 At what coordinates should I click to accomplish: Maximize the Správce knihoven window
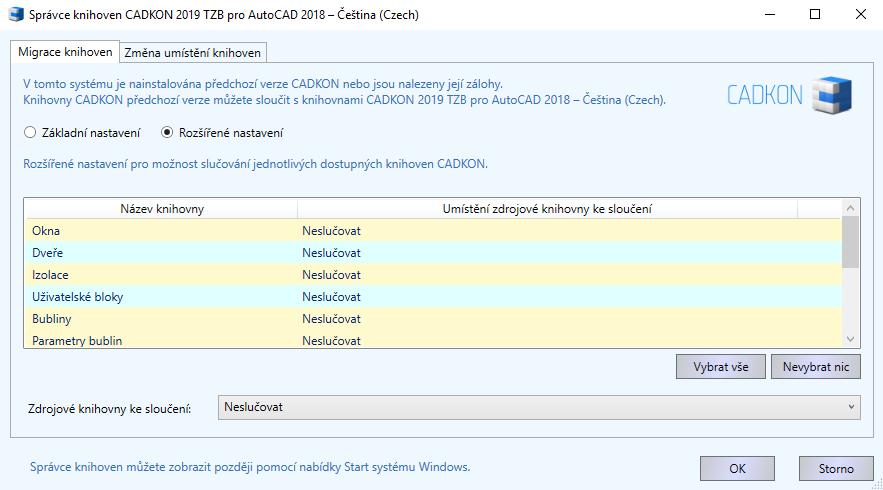click(814, 14)
